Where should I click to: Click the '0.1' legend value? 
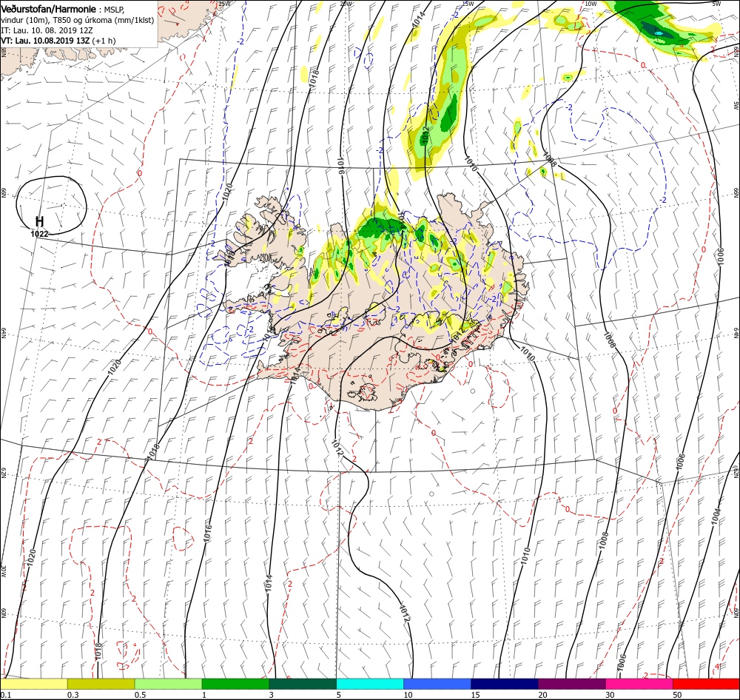click(x=6, y=695)
